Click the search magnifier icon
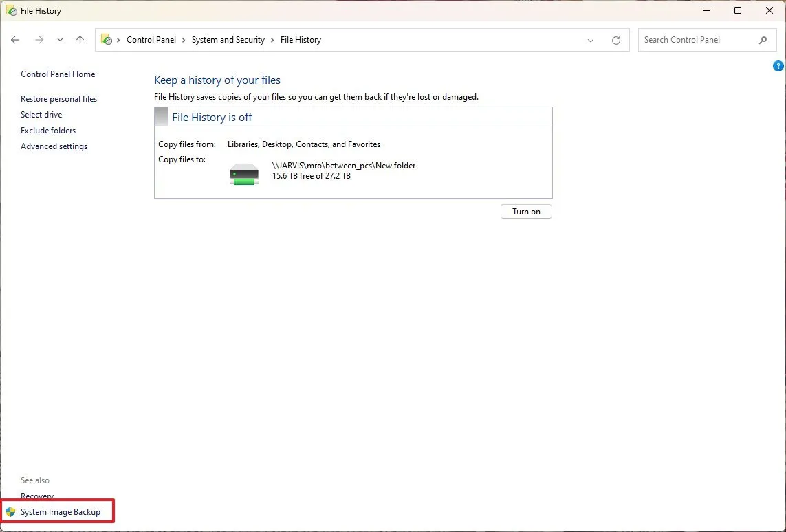The image size is (786, 532). point(763,40)
